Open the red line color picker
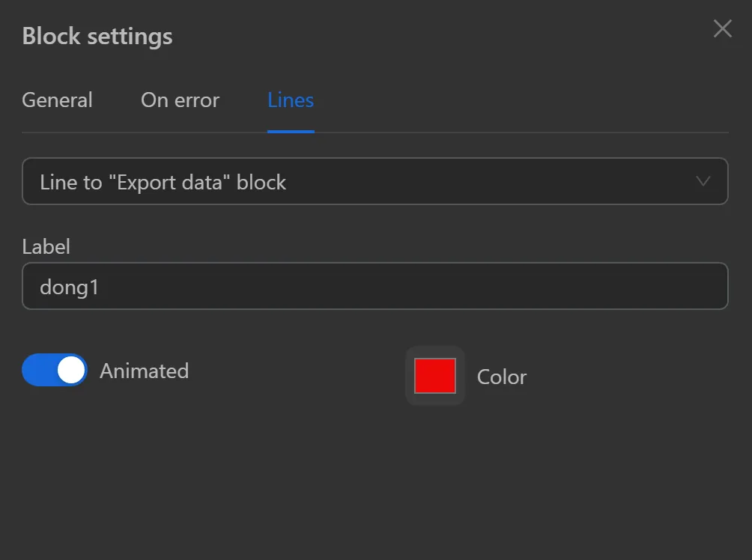The width and height of the screenshot is (752, 560). 435,377
